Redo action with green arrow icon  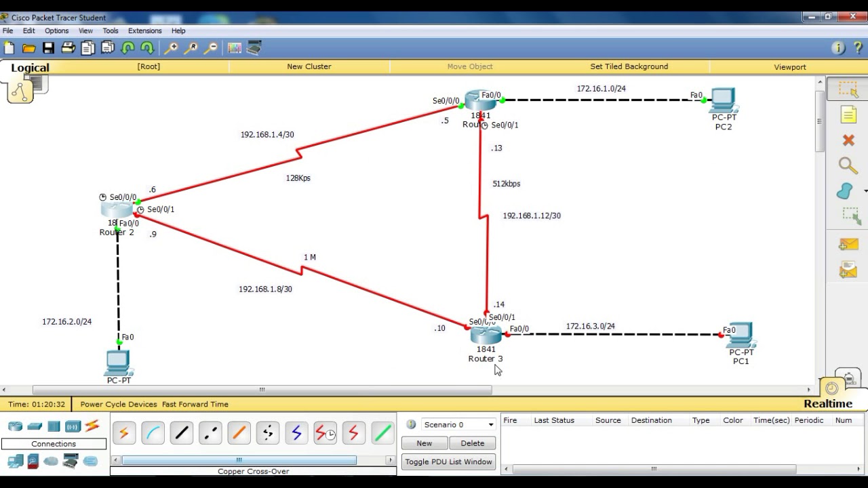pos(147,48)
